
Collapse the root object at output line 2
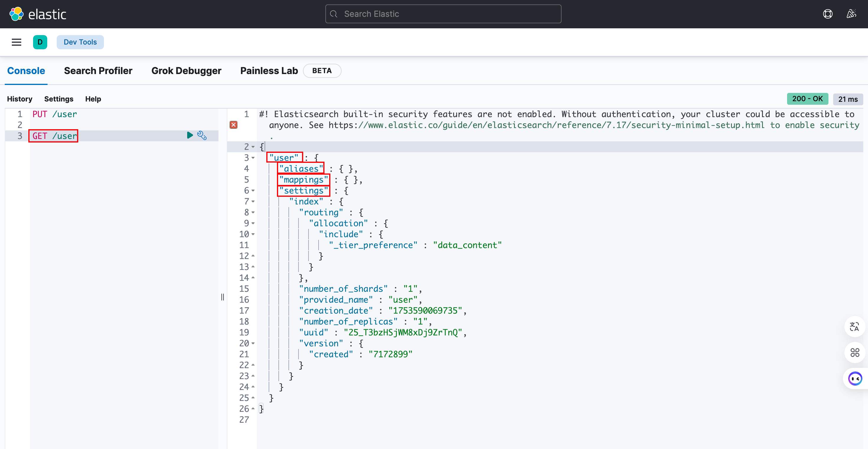253,147
